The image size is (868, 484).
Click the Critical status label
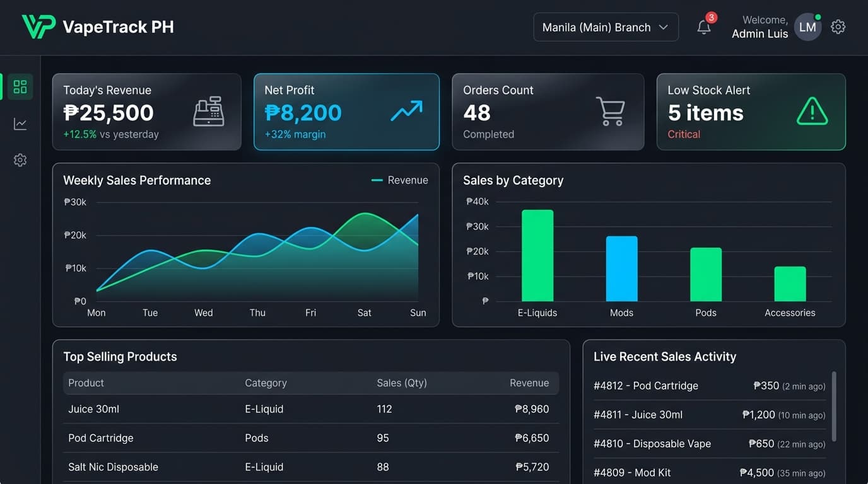[x=684, y=134]
